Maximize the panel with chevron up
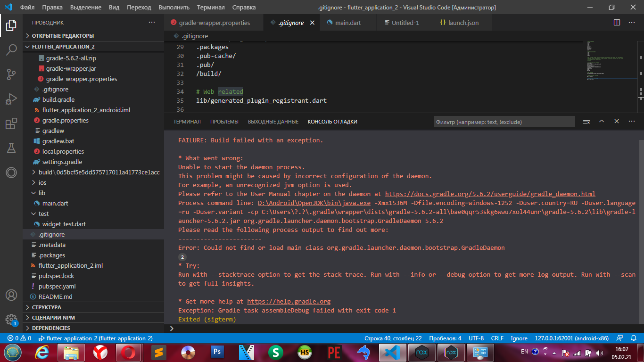This screenshot has height=362, width=644. point(602,122)
